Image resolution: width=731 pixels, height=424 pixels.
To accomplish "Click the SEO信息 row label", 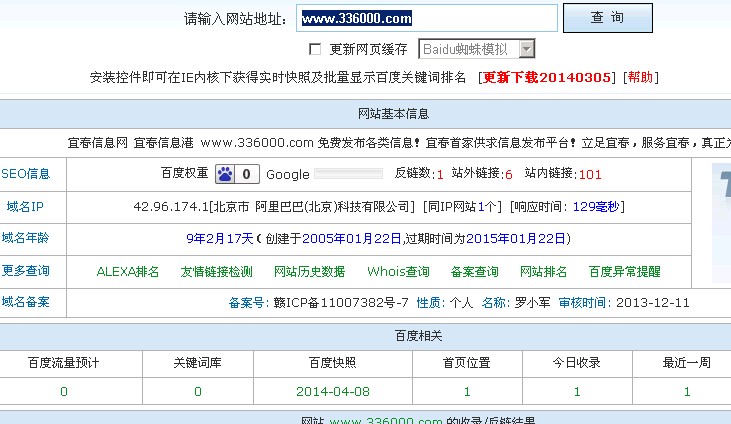I will 25,174.
